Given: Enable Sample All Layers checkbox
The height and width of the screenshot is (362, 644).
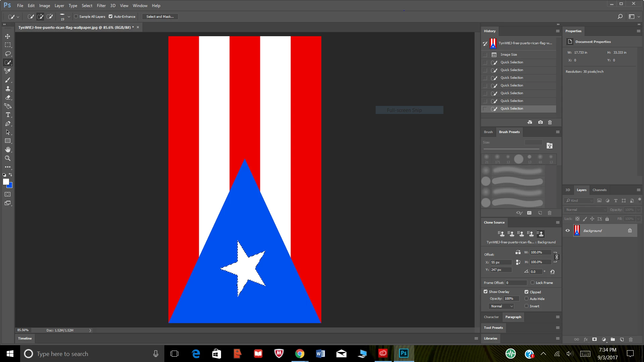Looking at the screenshot, I should [76, 16].
